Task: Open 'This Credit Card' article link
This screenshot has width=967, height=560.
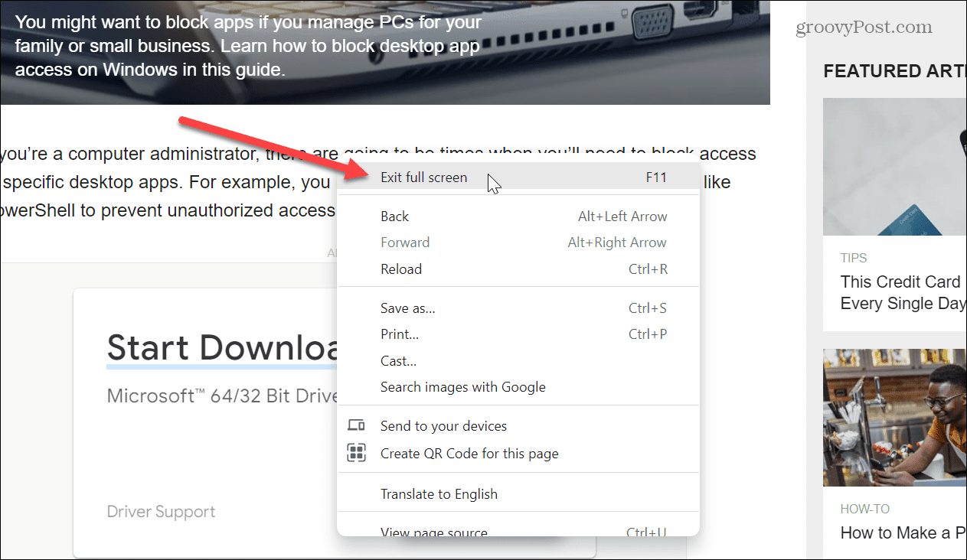Action: click(x=903, y=292)
